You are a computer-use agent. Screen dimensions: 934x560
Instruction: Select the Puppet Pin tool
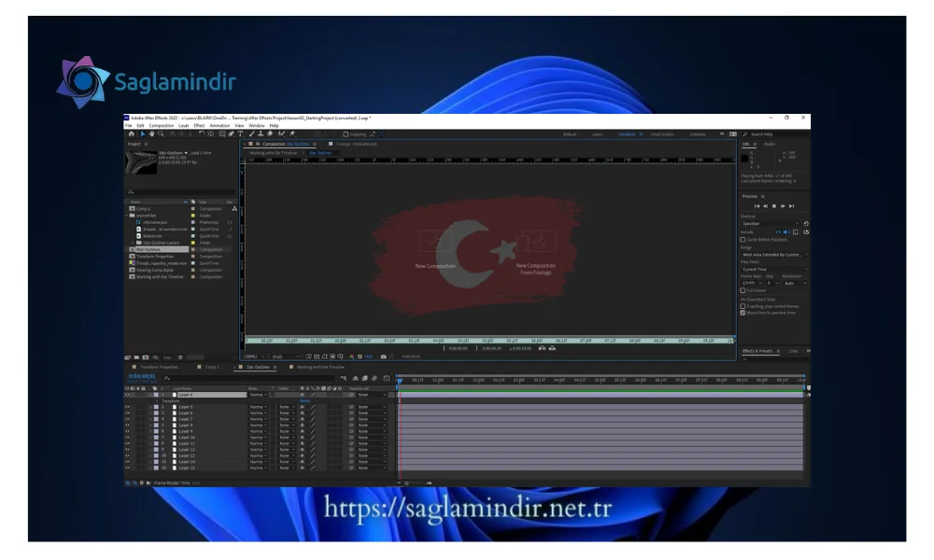point(292,133)
